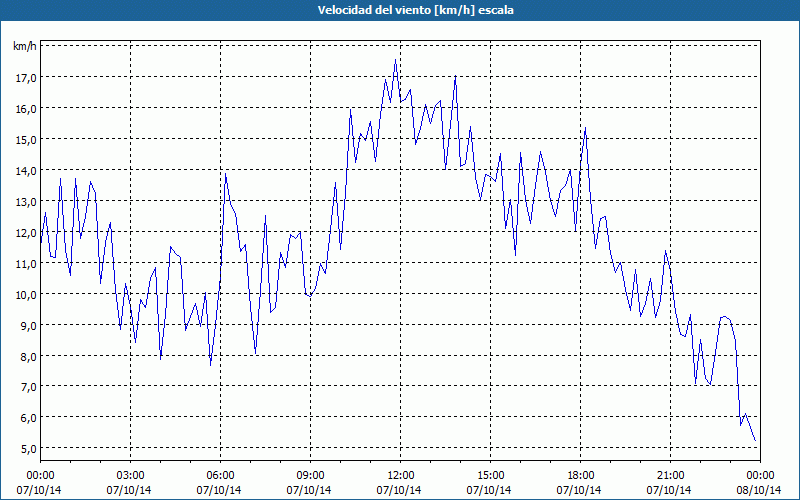800x500 pixels.
Task: Select the 5,0 y-axis value
Action: [28, 449]
